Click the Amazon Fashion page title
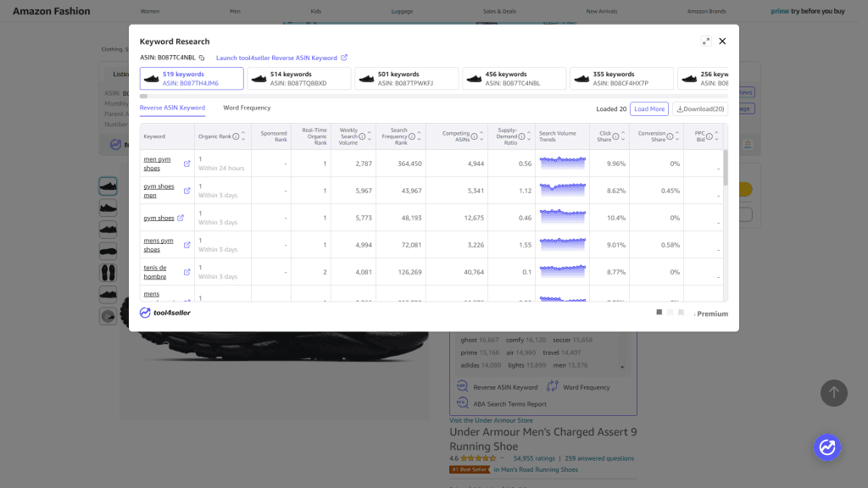Image resolution: width=868 pixels, height=488 pixels. coord(52,11)
